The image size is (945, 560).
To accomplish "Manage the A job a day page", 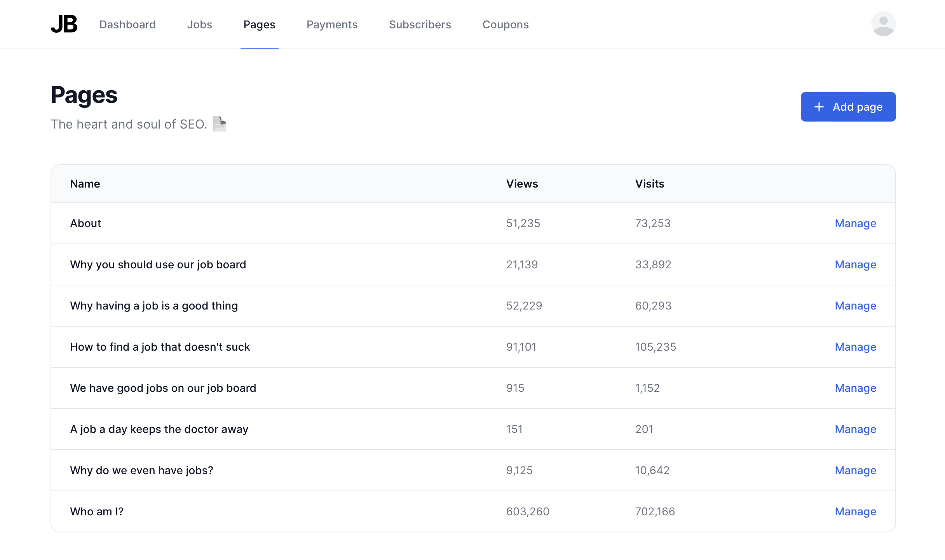I will coord(855,429).
